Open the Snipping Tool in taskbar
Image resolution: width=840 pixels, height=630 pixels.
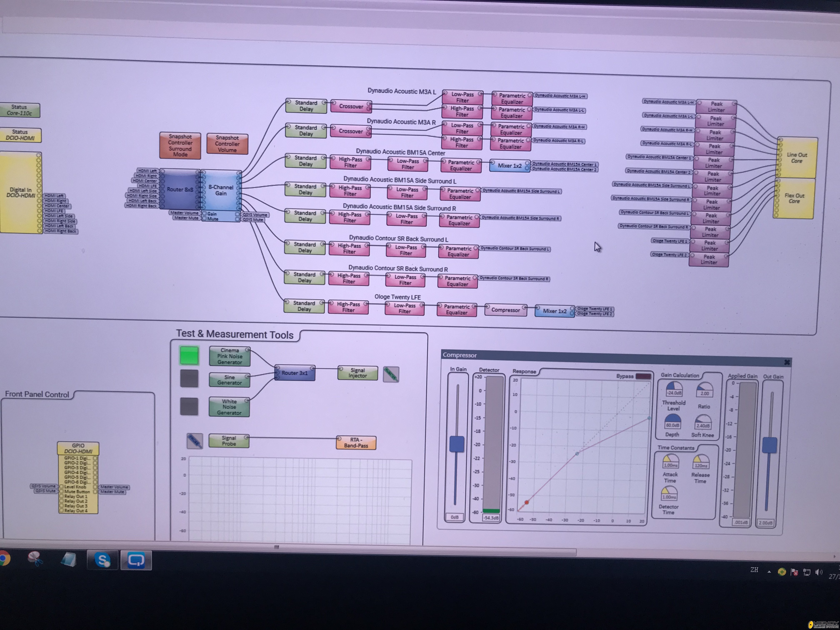pos(35,559)
